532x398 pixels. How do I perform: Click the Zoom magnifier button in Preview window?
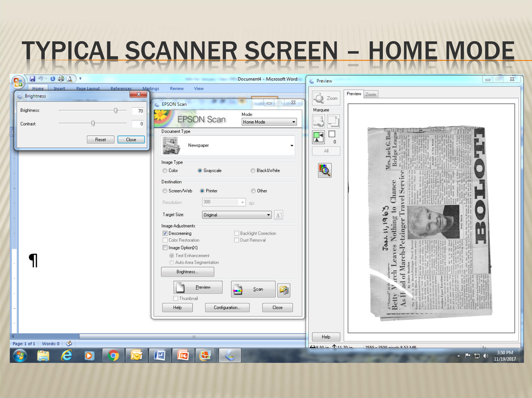coord(326,98)
